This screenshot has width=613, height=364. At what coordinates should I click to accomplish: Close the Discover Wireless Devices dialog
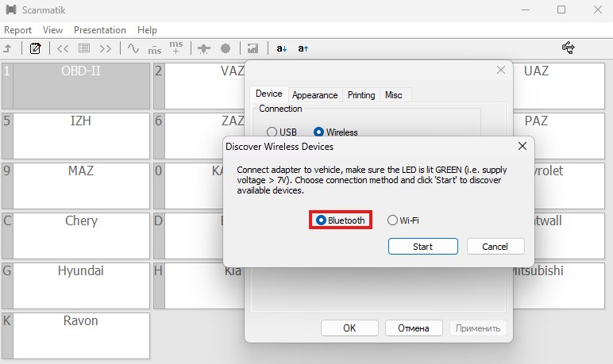point(522,146)
